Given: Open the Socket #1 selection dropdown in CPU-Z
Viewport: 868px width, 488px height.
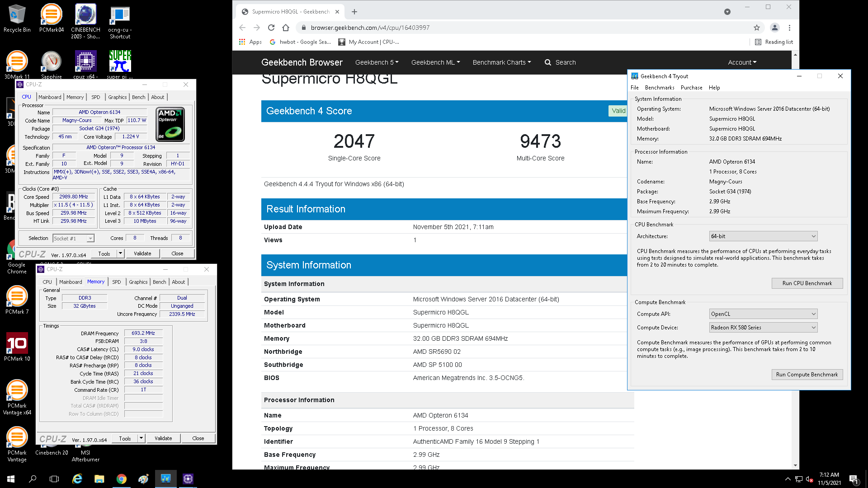Looking at the screenshot, I should (73, 238).
